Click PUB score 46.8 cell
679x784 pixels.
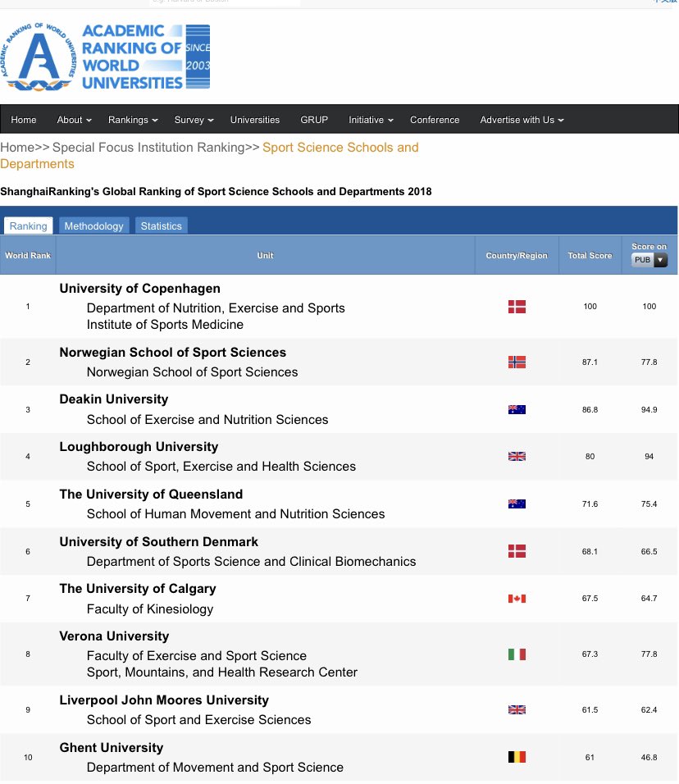(649, 757)
